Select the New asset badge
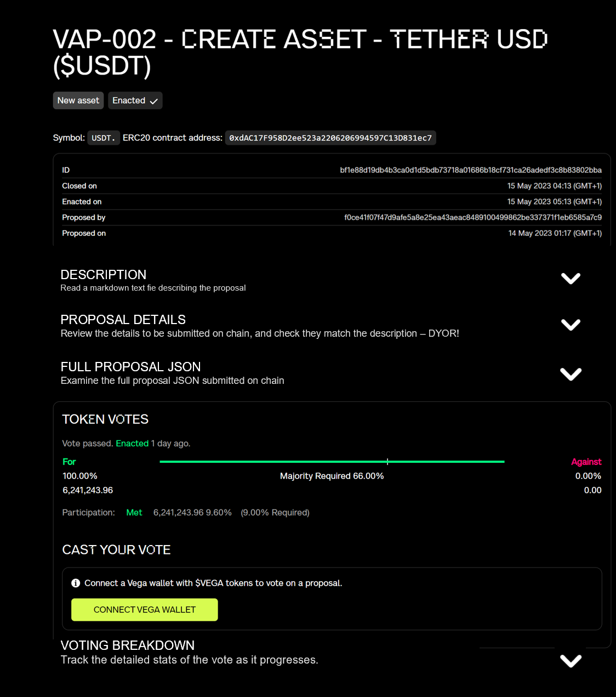Viewport: 616px width, 697px height. click(78, 100)
